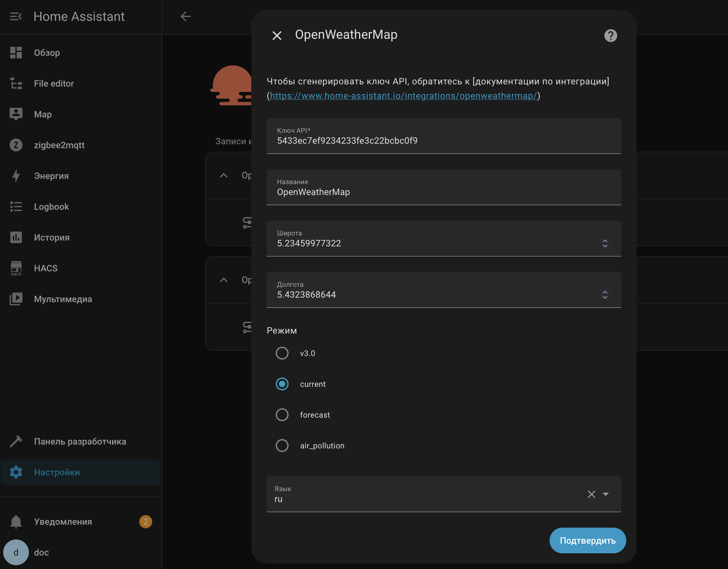Open the openweathermap documentation link
Image resolution: width=728 pixels, height=569 pixels.
tap(403, 96)
